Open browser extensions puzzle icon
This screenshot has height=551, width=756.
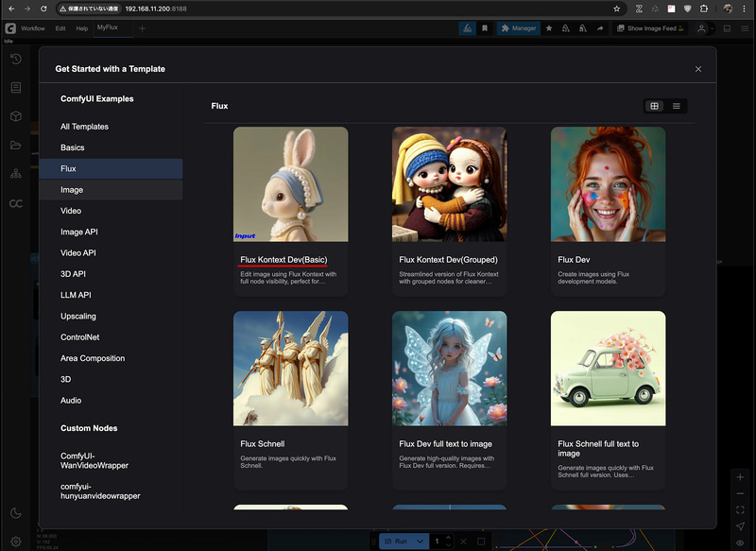[x=704, y=9]
